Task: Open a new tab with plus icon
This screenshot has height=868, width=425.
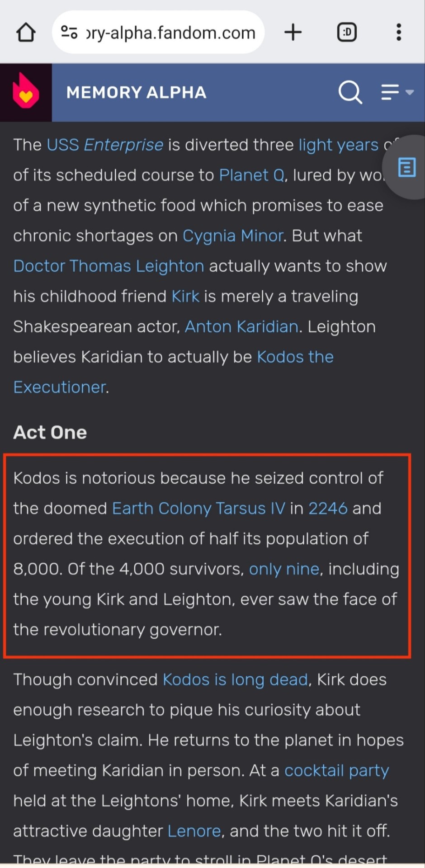Action: [x=293, y=32]
